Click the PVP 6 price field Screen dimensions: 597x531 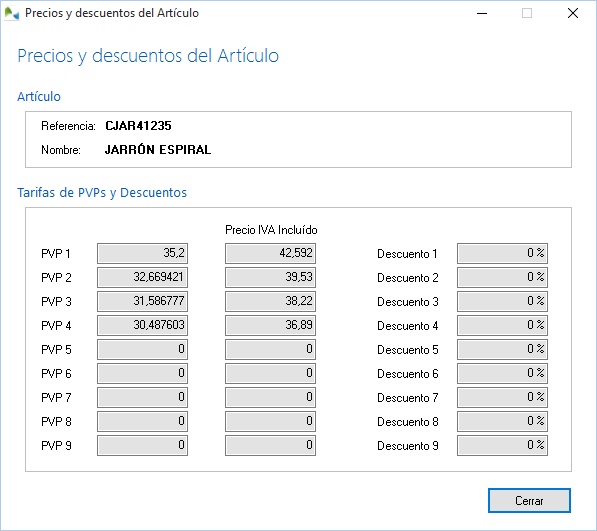(142, 373)
